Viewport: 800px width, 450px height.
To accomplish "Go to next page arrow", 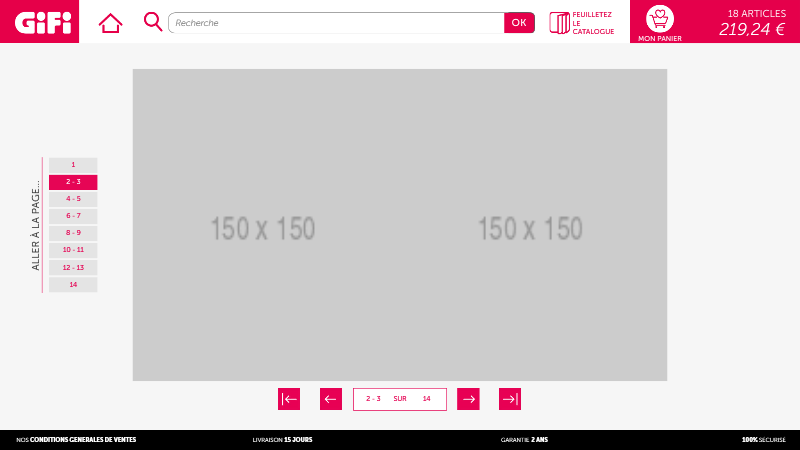I will click(468, 399).
